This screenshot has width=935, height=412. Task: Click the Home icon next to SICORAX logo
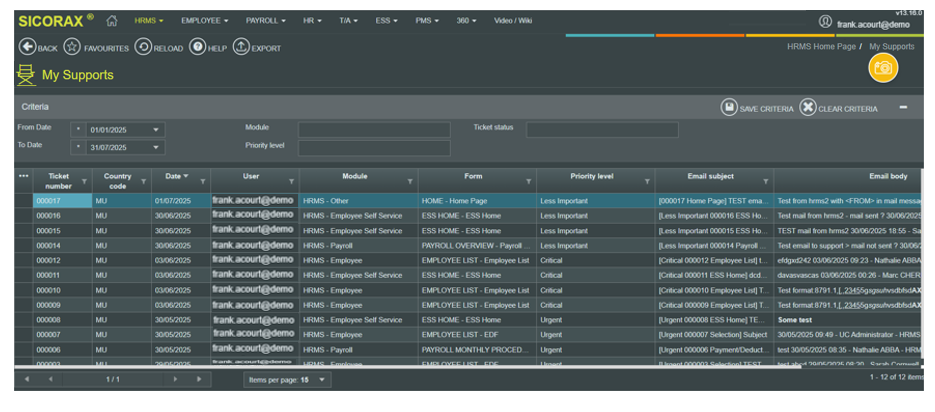[x=112, y=20]
